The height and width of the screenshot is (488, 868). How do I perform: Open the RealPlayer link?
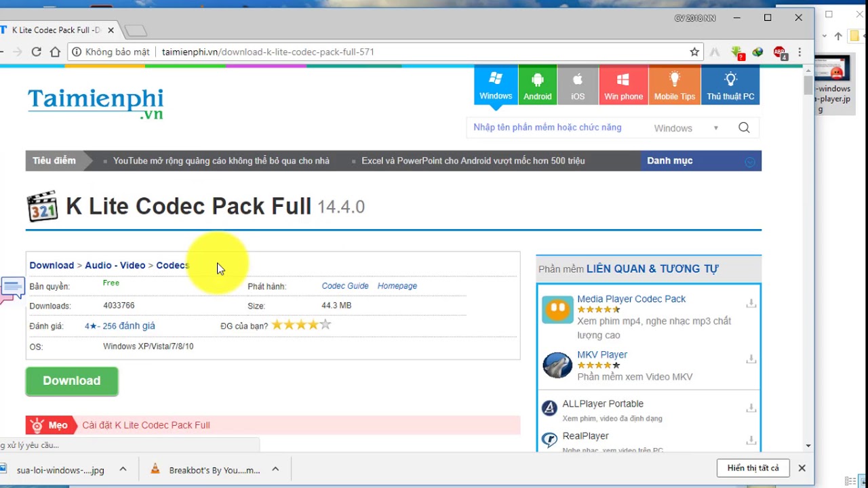click(585, 436)
